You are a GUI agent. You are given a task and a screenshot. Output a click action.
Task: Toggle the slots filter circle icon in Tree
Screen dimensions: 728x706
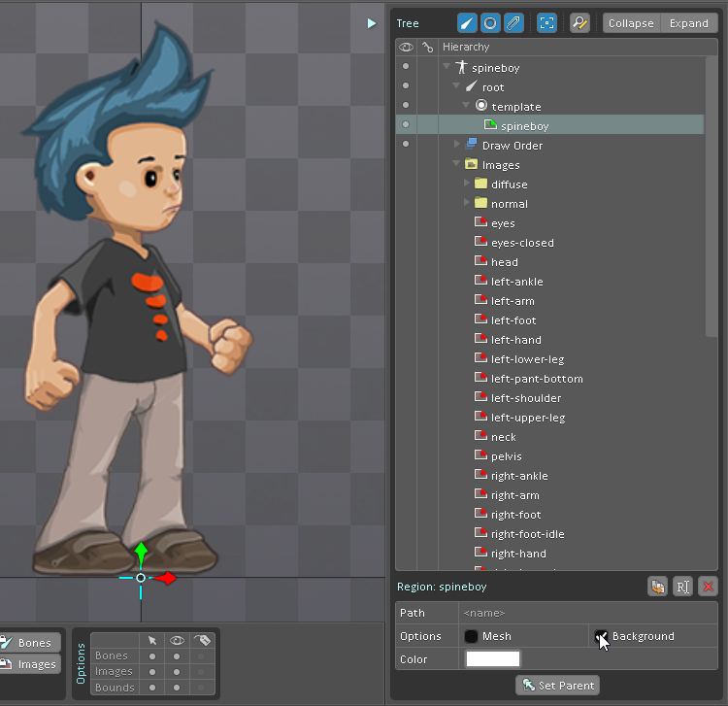pyautogui.click(x=490, y=23)
